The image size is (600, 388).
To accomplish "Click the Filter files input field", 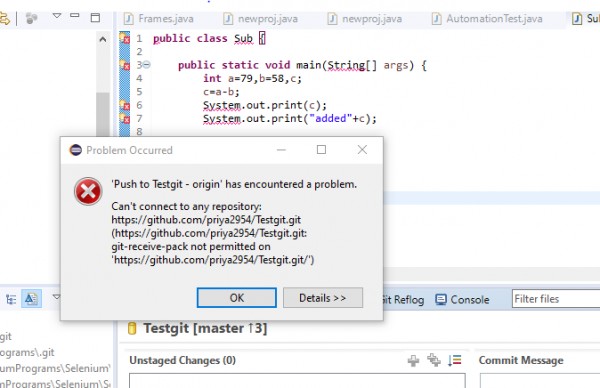I will [x=556, y=299].
